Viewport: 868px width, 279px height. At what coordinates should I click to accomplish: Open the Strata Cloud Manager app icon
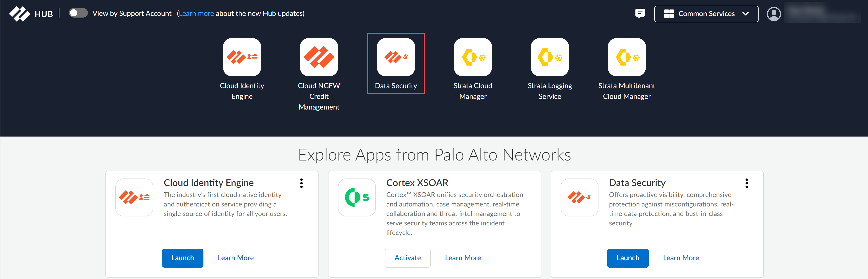472,57
